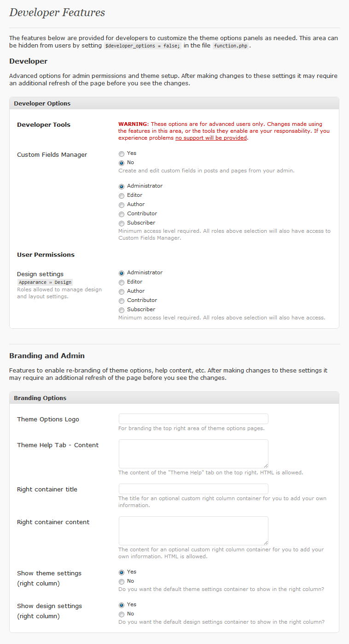
Task: Click the Theme Options Logo field
Action: coord(193,419)
